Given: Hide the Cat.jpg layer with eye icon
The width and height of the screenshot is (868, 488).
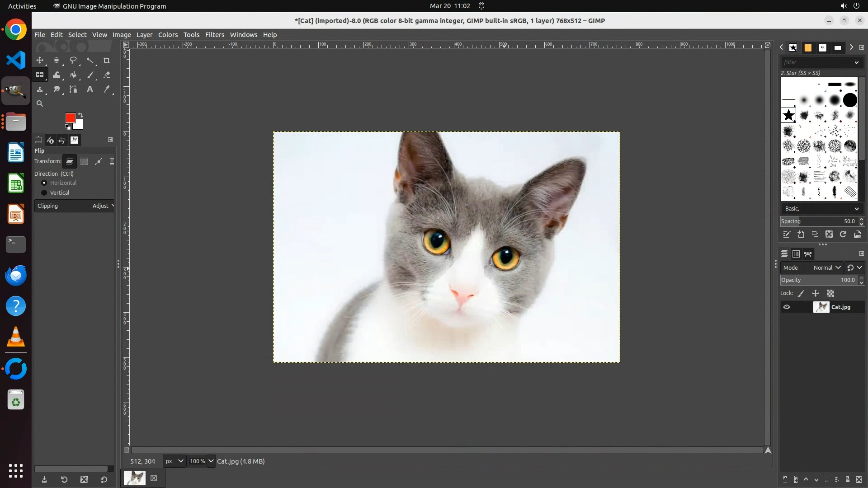Looking at the screenshot, I should 787,307.
